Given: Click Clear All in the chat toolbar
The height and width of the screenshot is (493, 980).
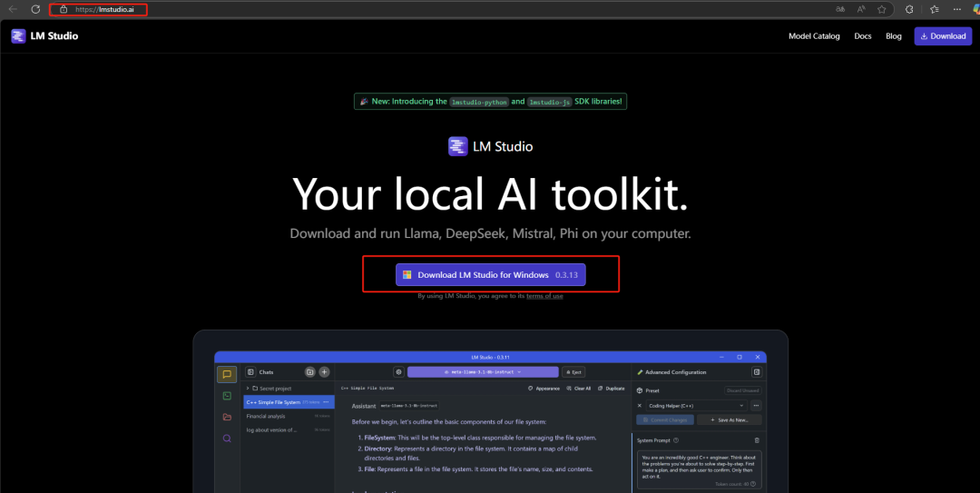Looking at the screenshot, I should click(x=579, y=389).
